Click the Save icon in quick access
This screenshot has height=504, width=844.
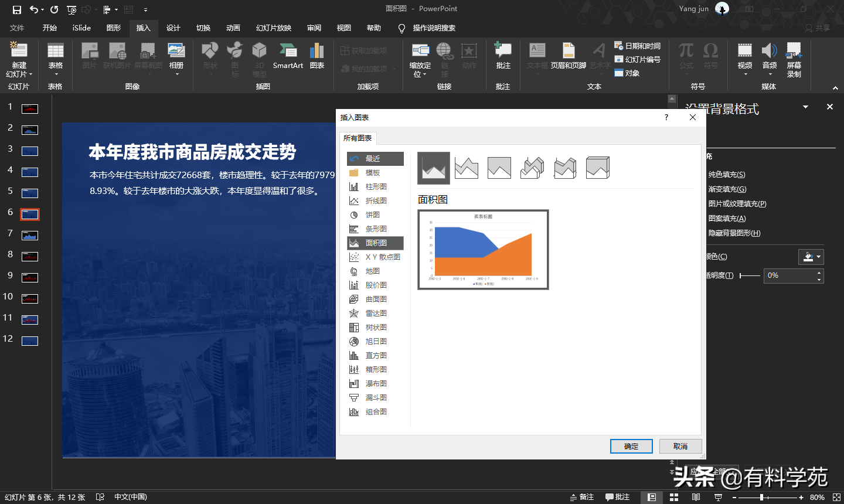click(17, 9)
